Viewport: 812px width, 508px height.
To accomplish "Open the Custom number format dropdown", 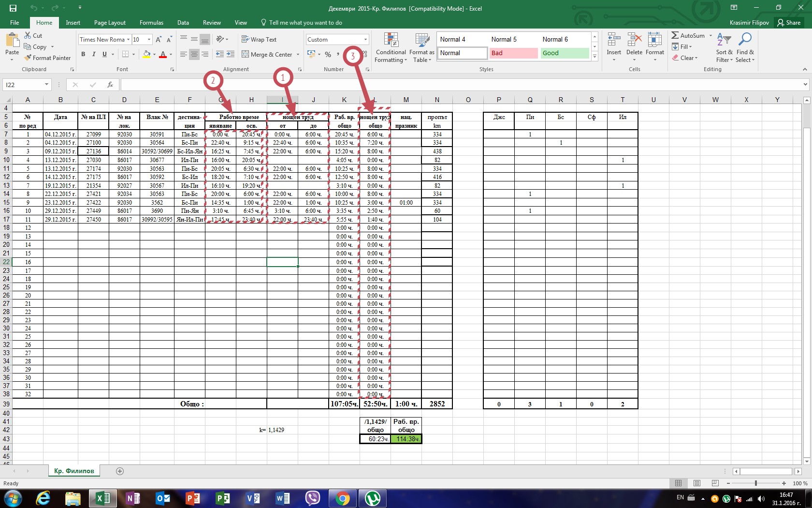I will (x=365, y=40).
